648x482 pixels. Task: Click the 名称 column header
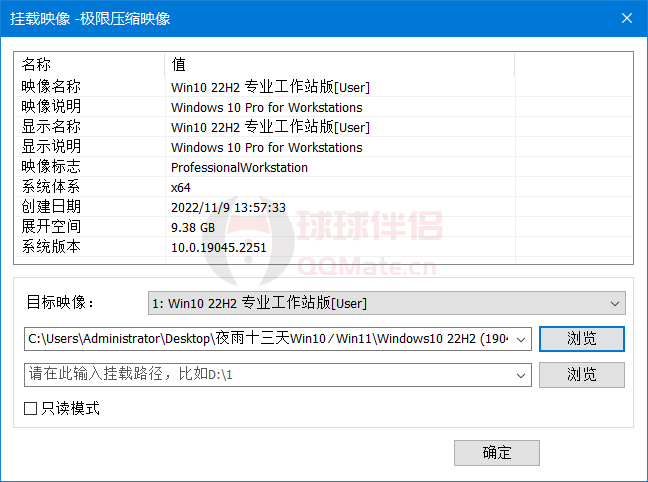coord(88,64)
